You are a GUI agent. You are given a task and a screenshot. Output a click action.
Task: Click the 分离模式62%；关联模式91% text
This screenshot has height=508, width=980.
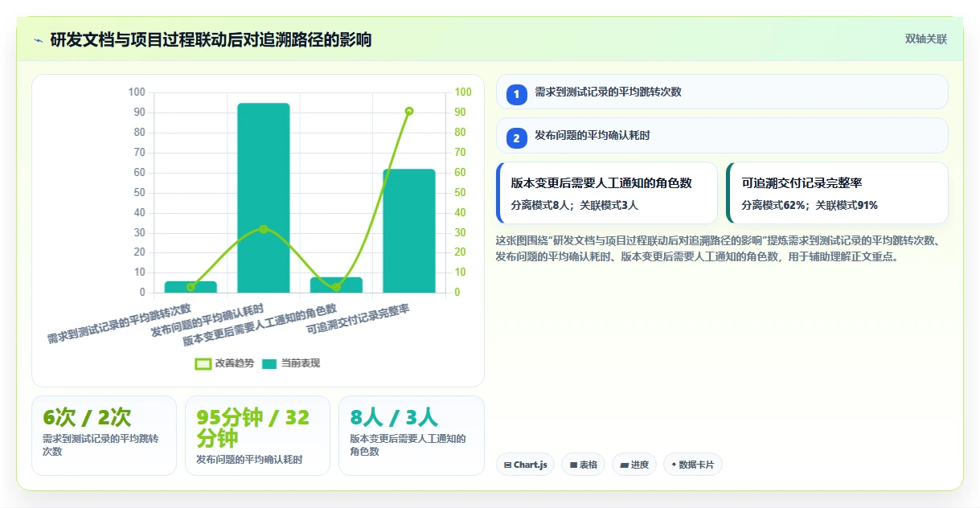pos(810,205)
